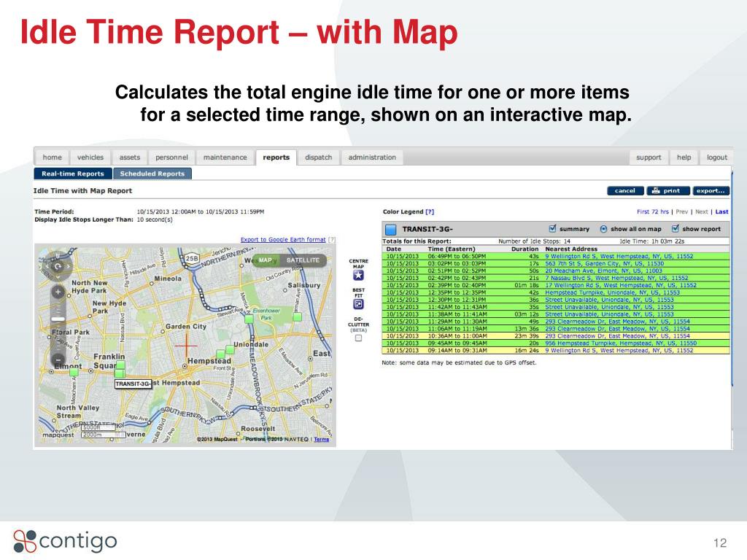Click the Color Legend [?] help link
Viewport: 747px width, 560px height.
(x=430, y=212)
